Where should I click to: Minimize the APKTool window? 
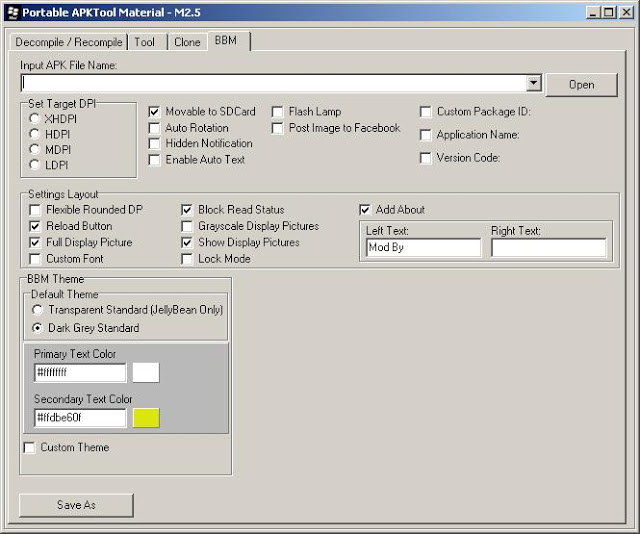(x=593, y=12)
